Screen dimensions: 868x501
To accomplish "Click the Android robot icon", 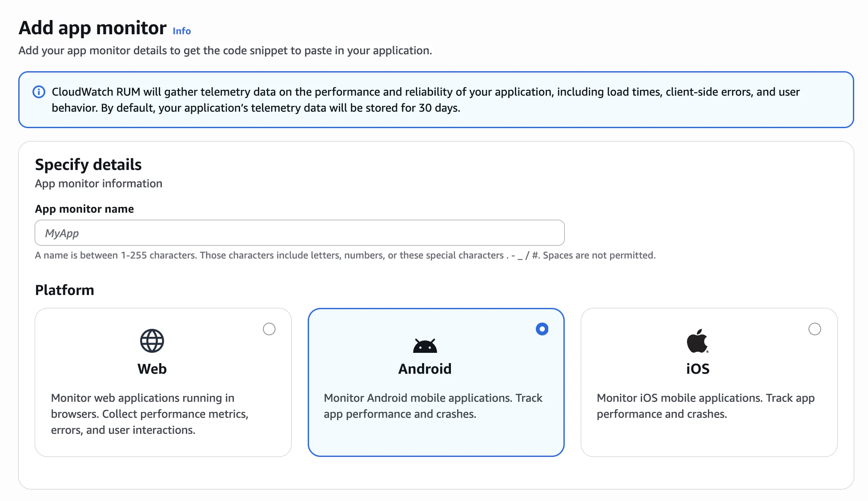I will tap(425, 346).
